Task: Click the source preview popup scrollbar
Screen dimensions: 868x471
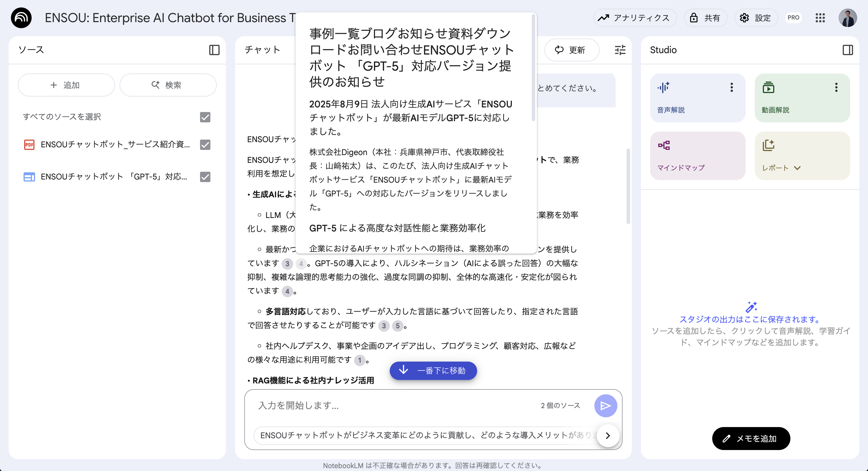Action: [533, 67]
